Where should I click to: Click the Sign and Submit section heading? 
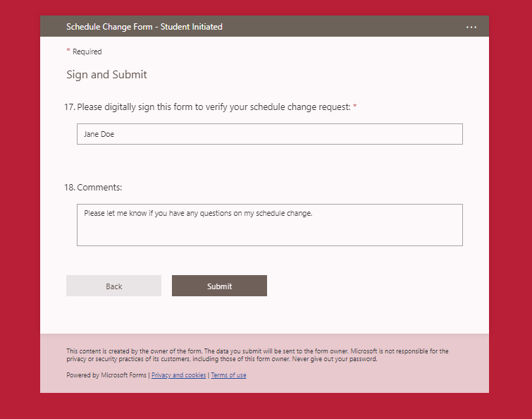coord(106,74)
